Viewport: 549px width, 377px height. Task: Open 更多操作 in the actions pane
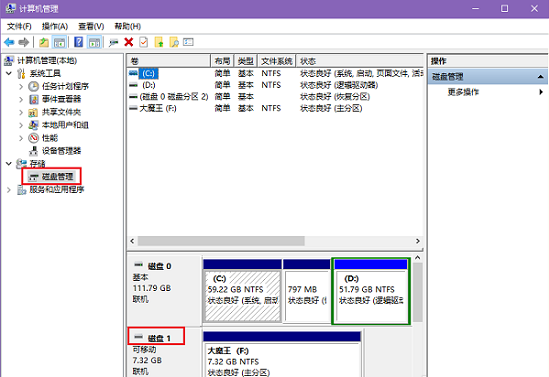coord(463,92)
